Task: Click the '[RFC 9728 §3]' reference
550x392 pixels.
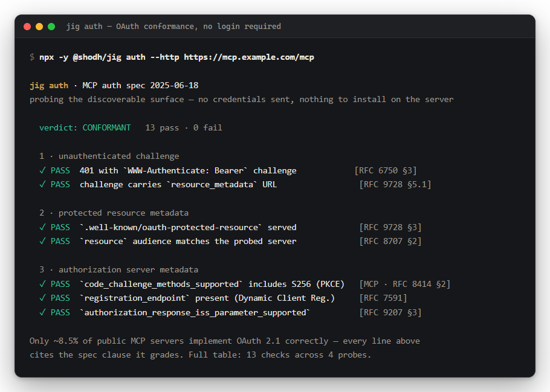Action: [390, 228]
